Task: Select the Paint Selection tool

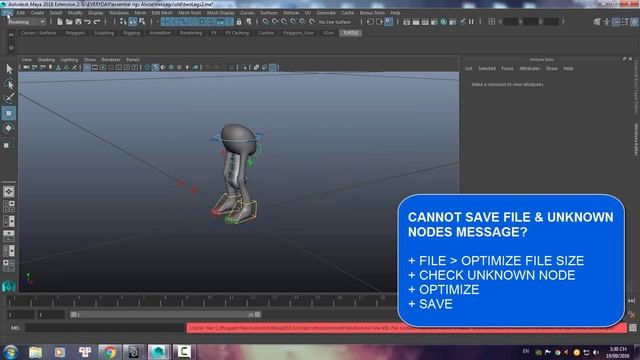Action: pos(9,98)
